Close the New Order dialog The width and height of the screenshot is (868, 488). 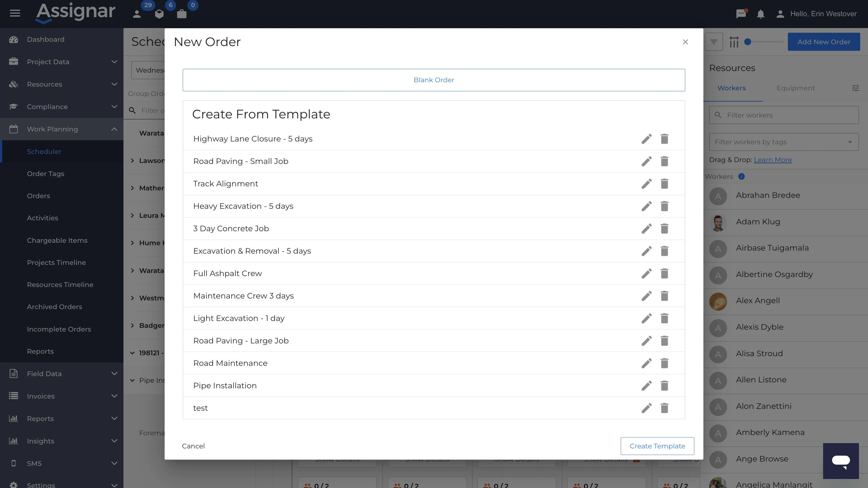[x=685, y=42]
